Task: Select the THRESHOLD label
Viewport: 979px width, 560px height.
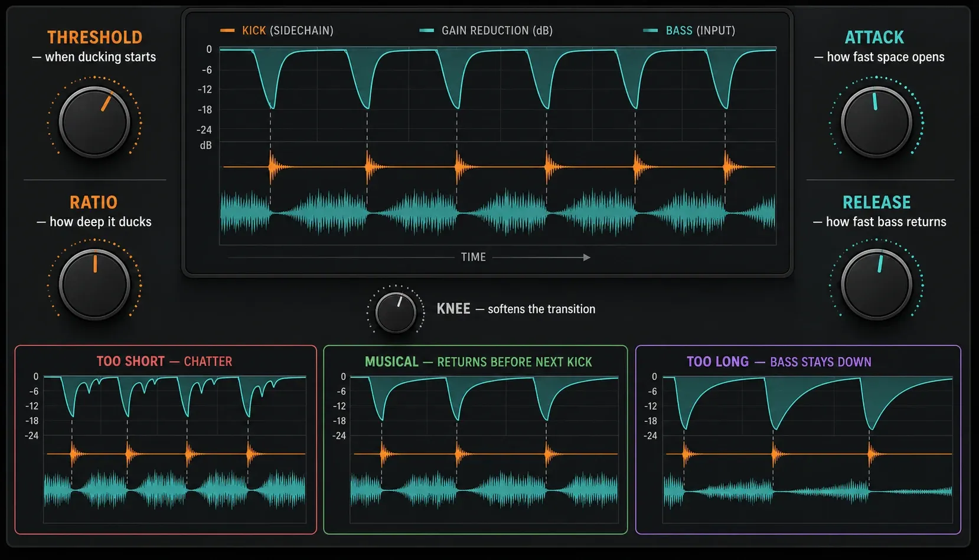Action: pos(94,37)
